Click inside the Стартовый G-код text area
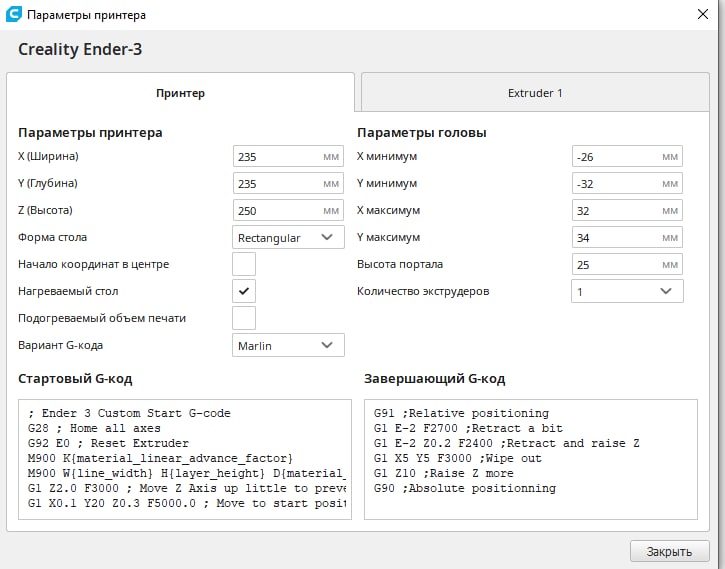Screen dimensions: 725x569 click(185, 459)
